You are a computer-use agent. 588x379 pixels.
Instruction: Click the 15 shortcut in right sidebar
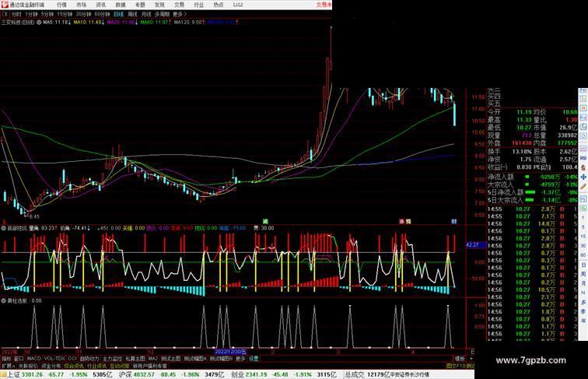(583, 236)
